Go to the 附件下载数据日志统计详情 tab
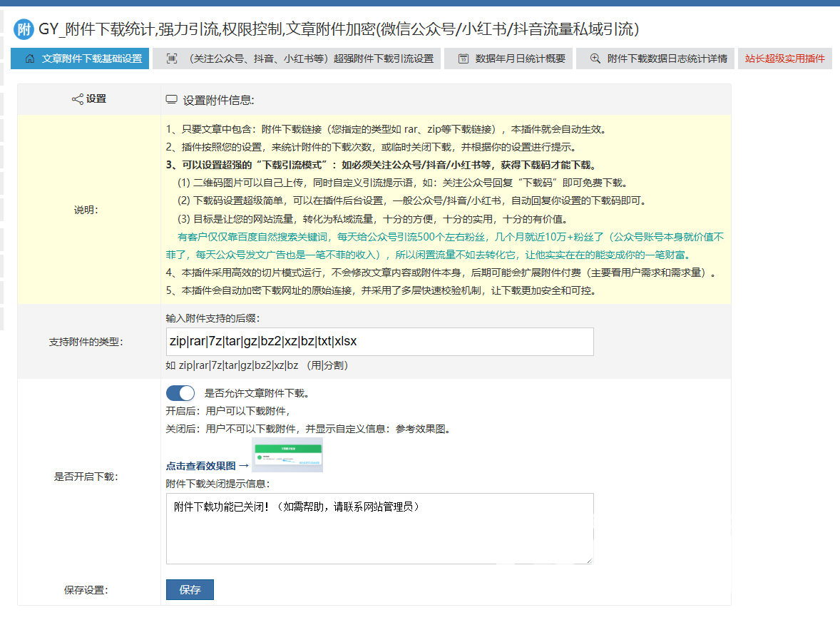840x620 pixels. [x=667, y=59]
